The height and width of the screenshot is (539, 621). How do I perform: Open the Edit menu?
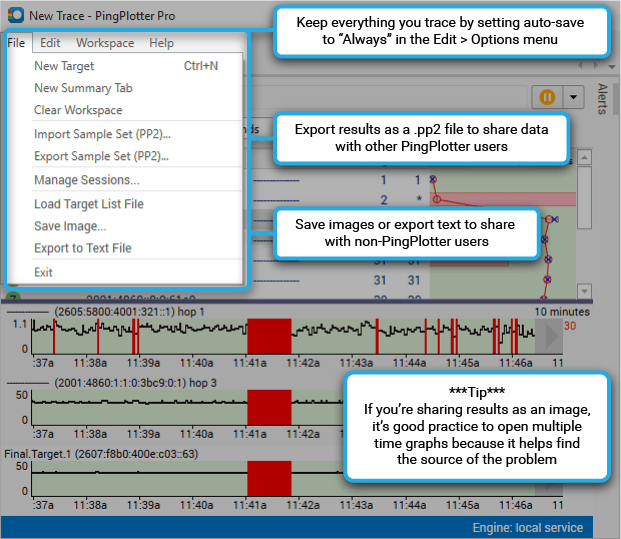click(50, 43)
